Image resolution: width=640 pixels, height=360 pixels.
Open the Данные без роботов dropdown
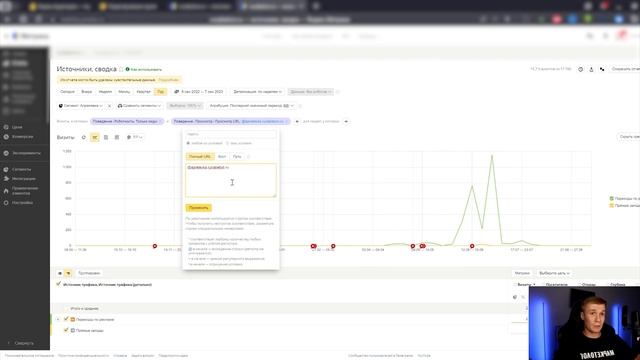point(311,92)
